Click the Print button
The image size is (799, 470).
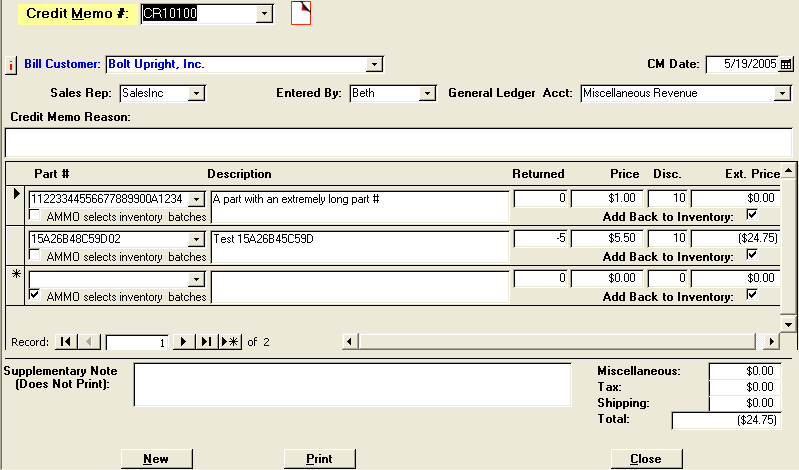(x=319, y=459)
